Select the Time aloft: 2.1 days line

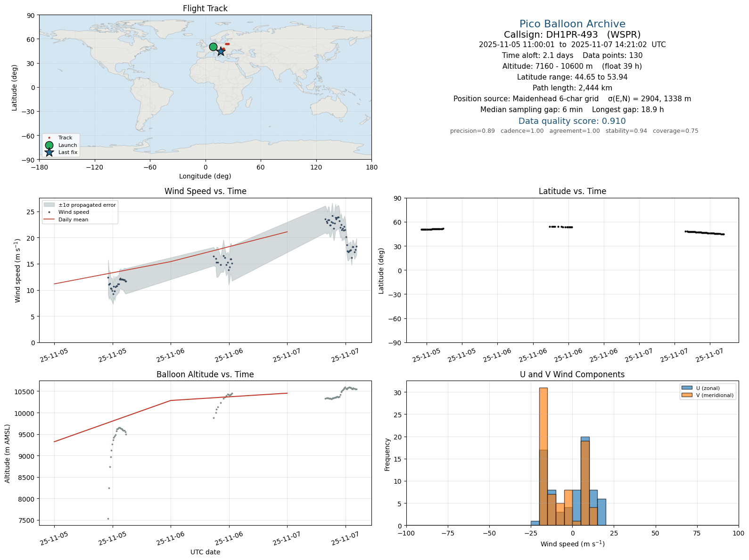tap(572, 56)
